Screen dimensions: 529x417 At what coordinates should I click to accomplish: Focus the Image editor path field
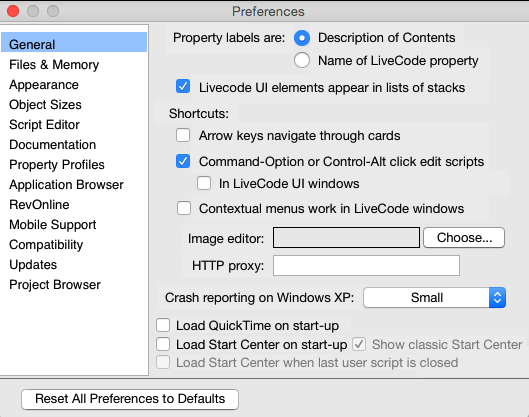[x=346, y=238]
